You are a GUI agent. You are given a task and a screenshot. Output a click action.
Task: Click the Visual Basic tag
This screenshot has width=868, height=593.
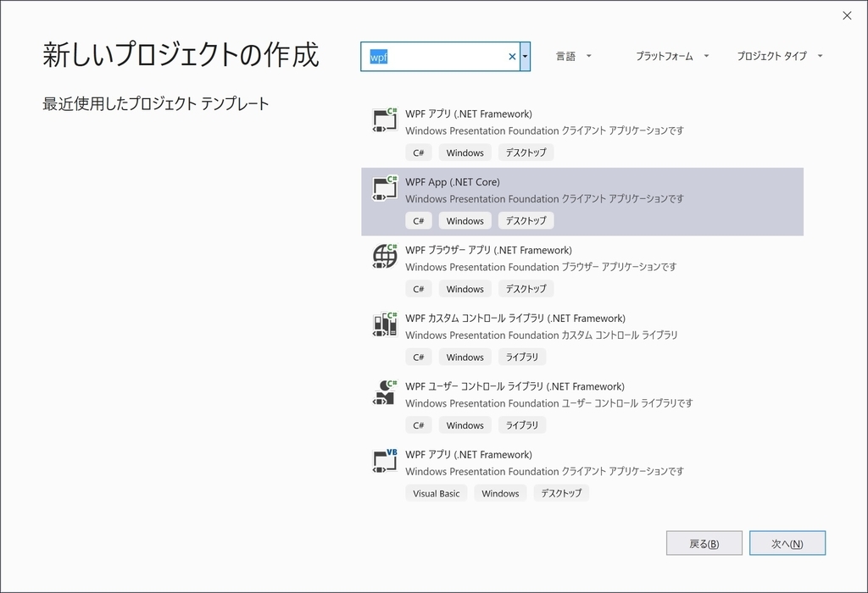click(437, 493)
